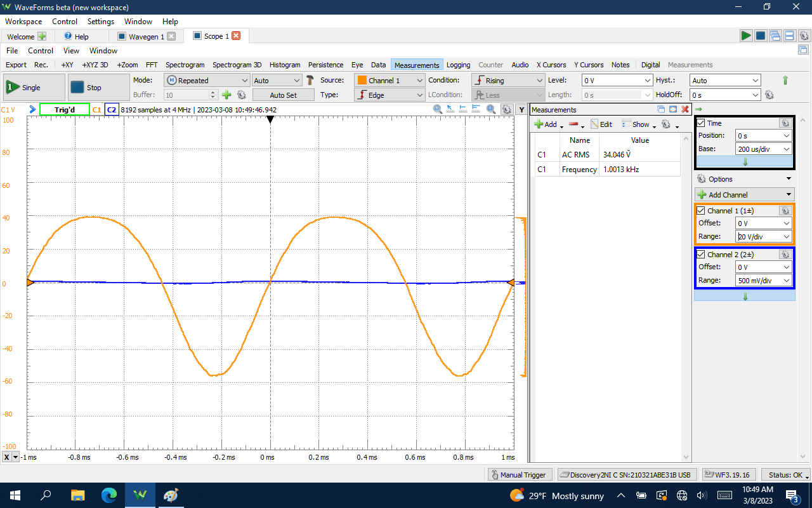Open Windows Start menu
The image size is (812, 508).
point(15,495)
